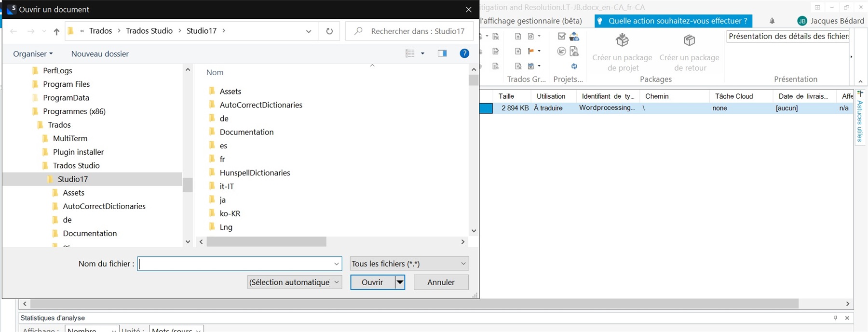
Task: Click Nouveau dossier
Action: 100,54
